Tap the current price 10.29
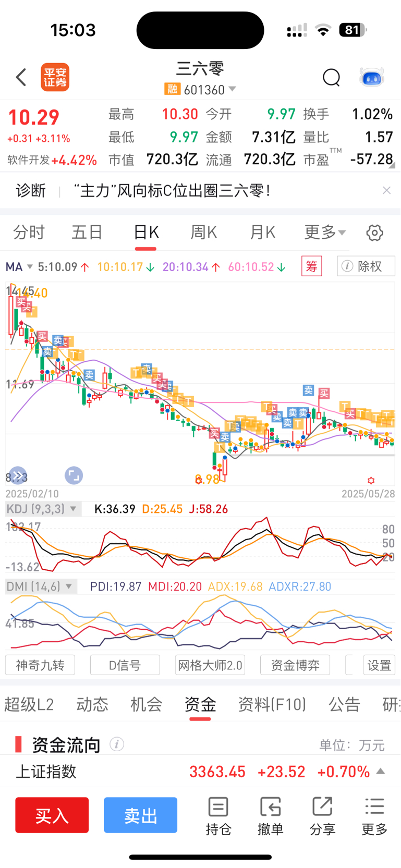The height and width of the screenshot is (868, 401). pyautogui.click(x=34, y=117)
